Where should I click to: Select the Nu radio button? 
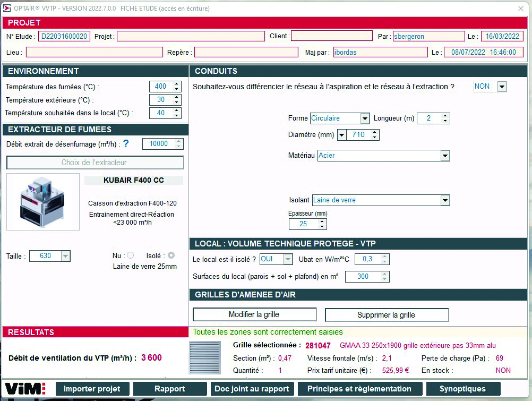(130, 255)
